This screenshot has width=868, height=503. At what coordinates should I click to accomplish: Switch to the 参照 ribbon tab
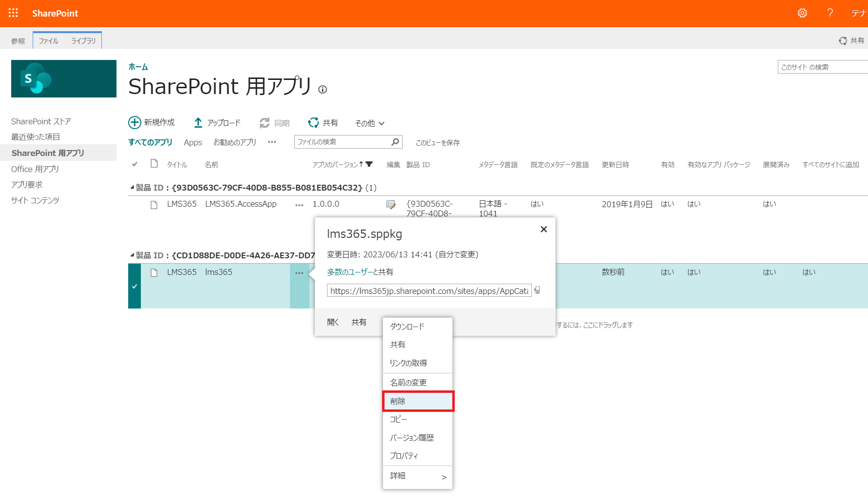click(x=18, y=41)
